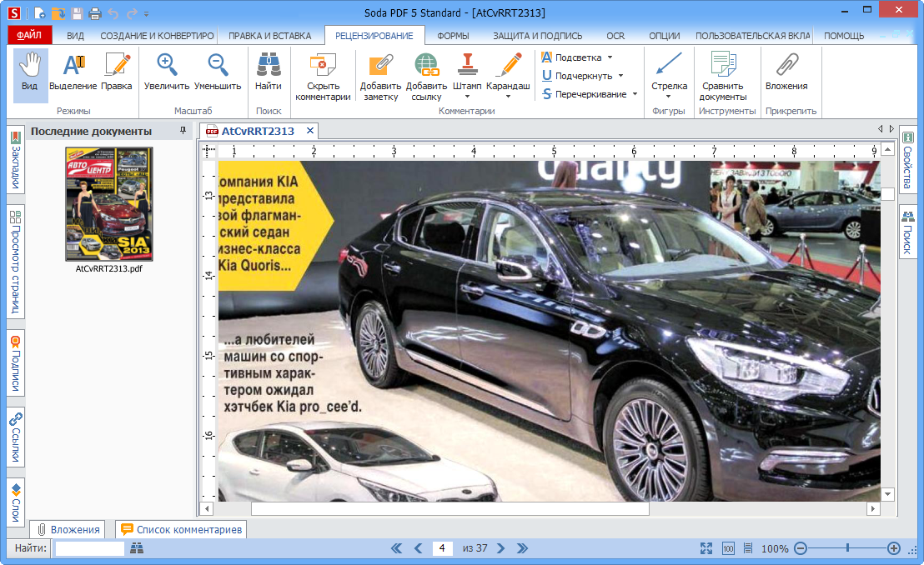924x565 pixels.
Task: Open AtCvRRT2313.pdf thumbnail in recent documents
Action: pos(109,204)
